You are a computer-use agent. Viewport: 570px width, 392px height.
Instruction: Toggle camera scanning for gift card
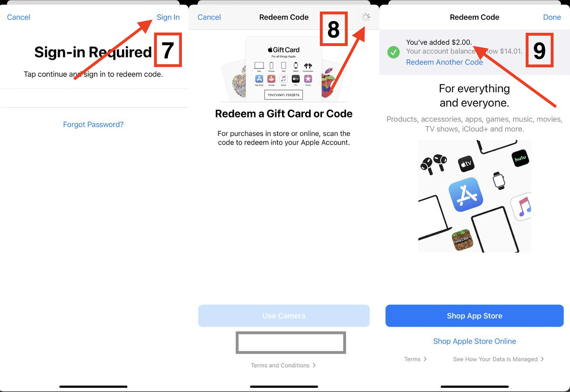point(284,316)
